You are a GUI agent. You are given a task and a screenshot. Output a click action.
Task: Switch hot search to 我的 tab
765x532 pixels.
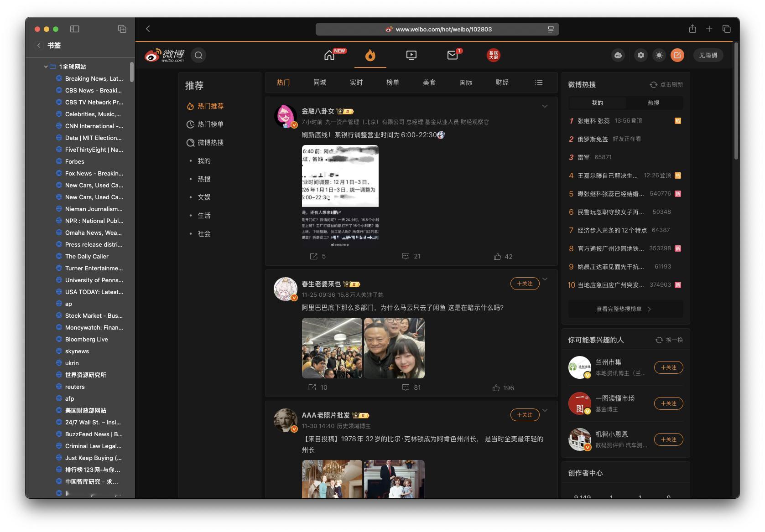(597, 103)
